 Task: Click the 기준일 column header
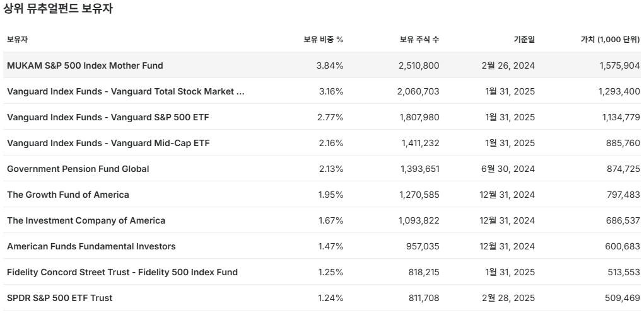tap(525, 40)
